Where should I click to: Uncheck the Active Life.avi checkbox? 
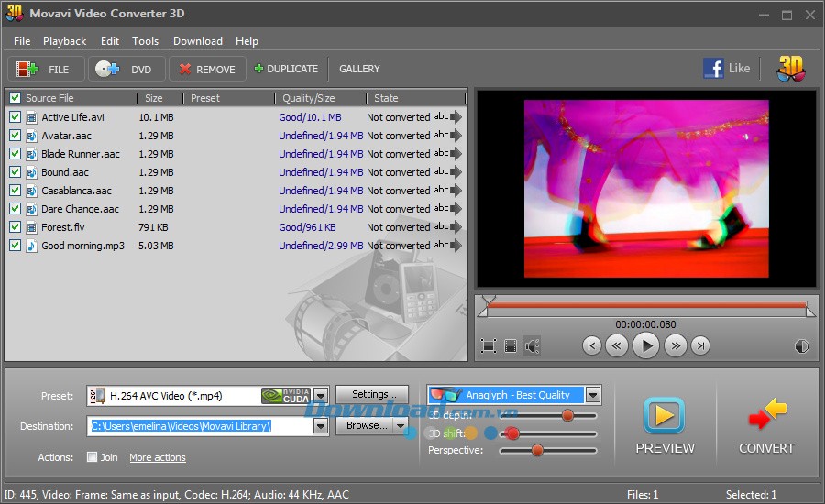[16, 116]
